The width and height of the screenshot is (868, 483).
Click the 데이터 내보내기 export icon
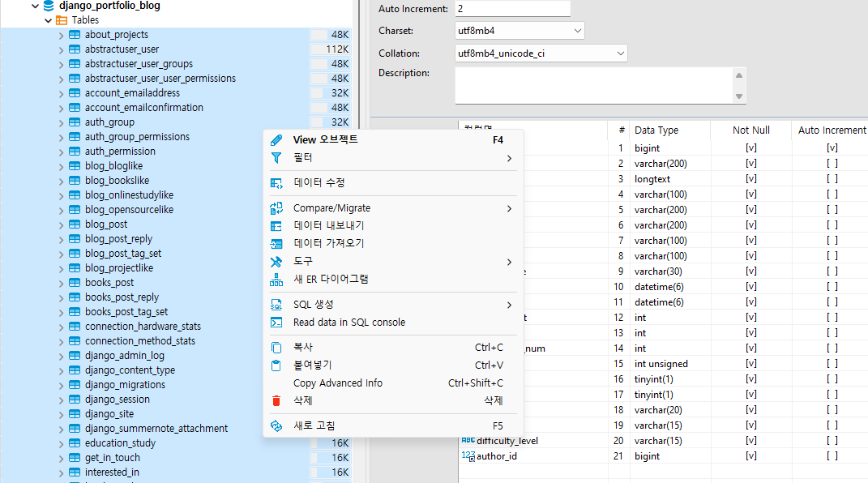click(276, 226)
